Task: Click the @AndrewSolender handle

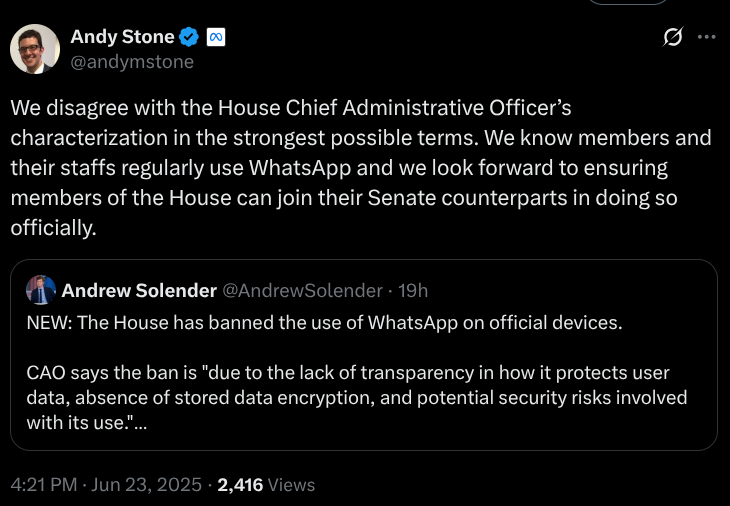Action: 301,290
